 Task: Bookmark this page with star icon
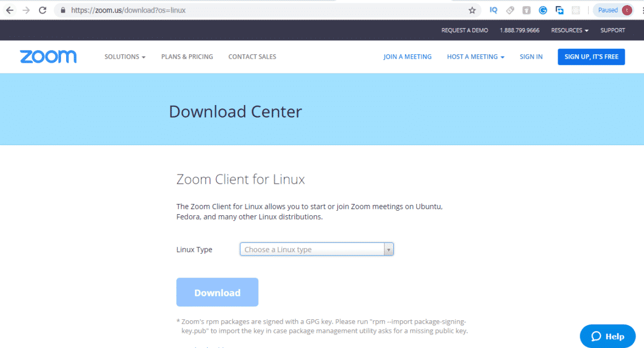click(472, 10)
